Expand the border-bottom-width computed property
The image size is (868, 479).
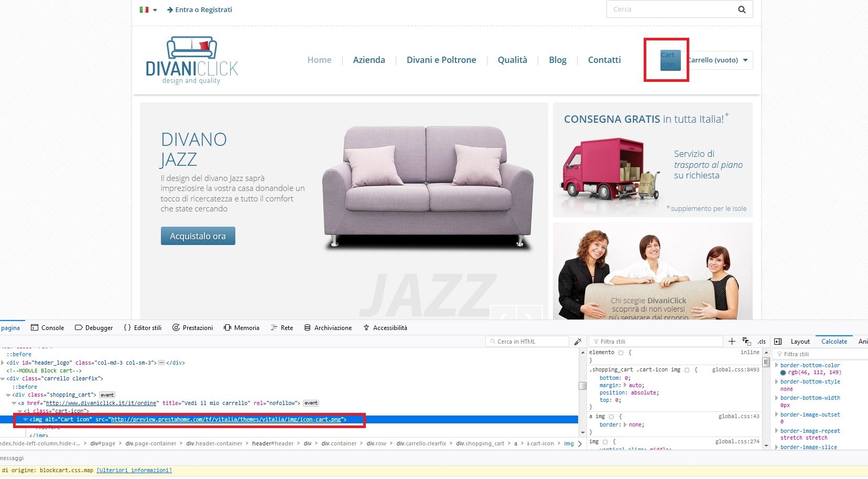777,398
